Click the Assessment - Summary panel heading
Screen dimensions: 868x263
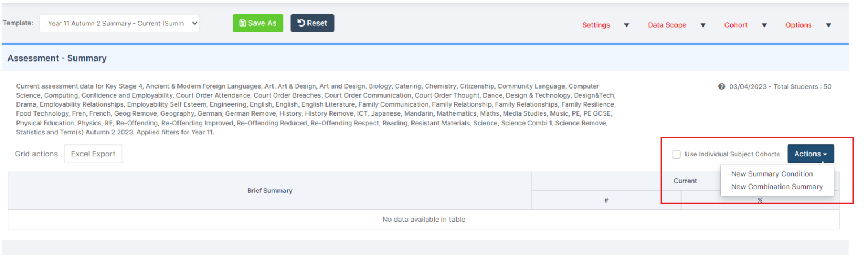coord(57,58)
